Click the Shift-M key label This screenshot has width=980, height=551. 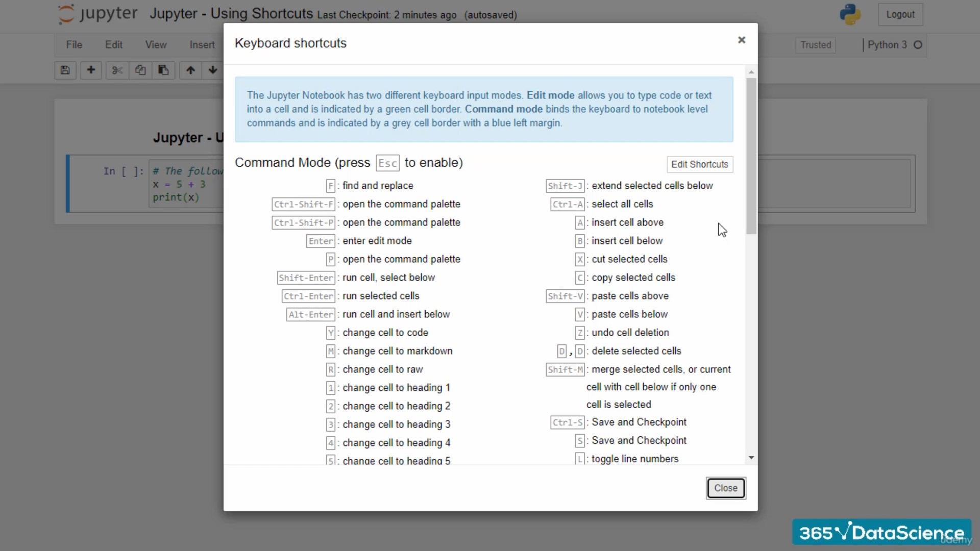(565, 369)
